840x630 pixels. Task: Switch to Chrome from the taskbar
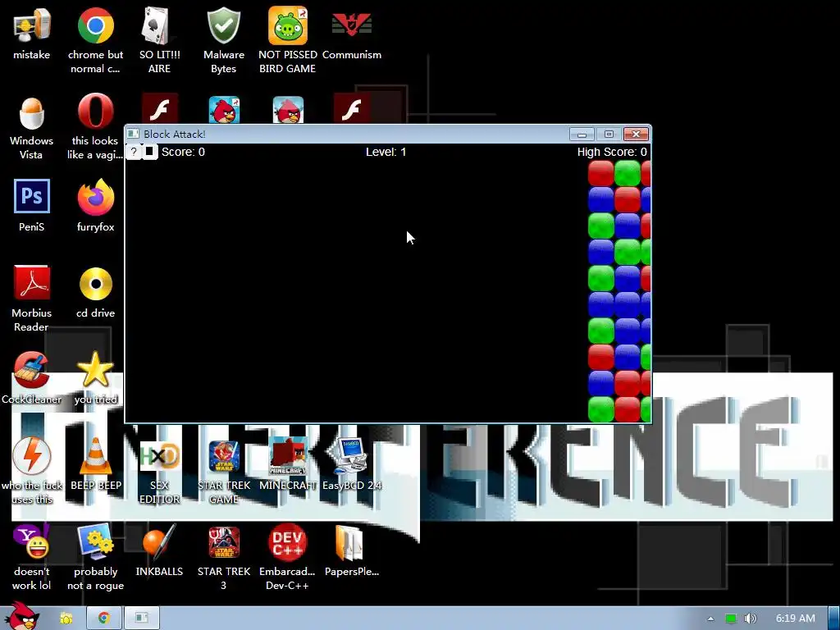(x=104, y=619)
